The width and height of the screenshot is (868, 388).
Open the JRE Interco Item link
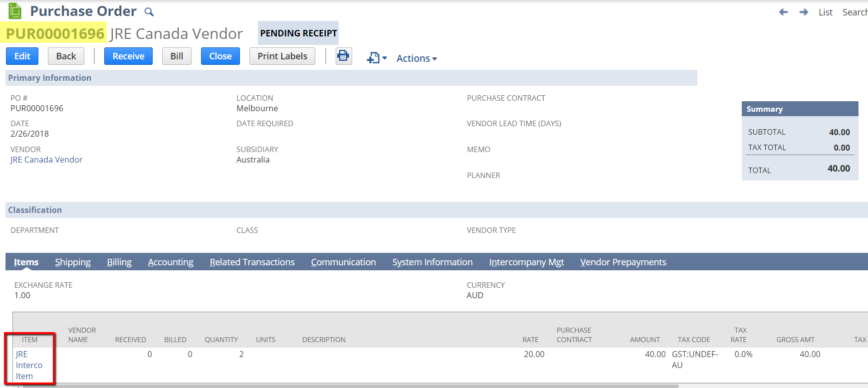pyautogui.click(x=28, y=365)
